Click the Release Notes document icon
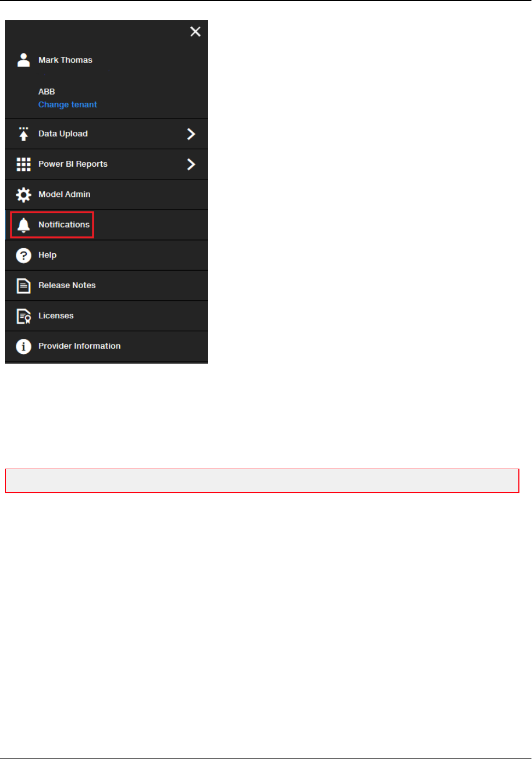Image resolution: width=532 pixels, height=759 pixels. [x=24, y=286]
